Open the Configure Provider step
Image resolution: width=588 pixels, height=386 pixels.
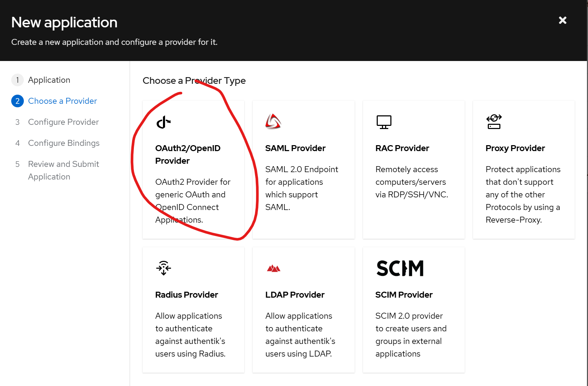pyautogui.click(x=63, y=122)
